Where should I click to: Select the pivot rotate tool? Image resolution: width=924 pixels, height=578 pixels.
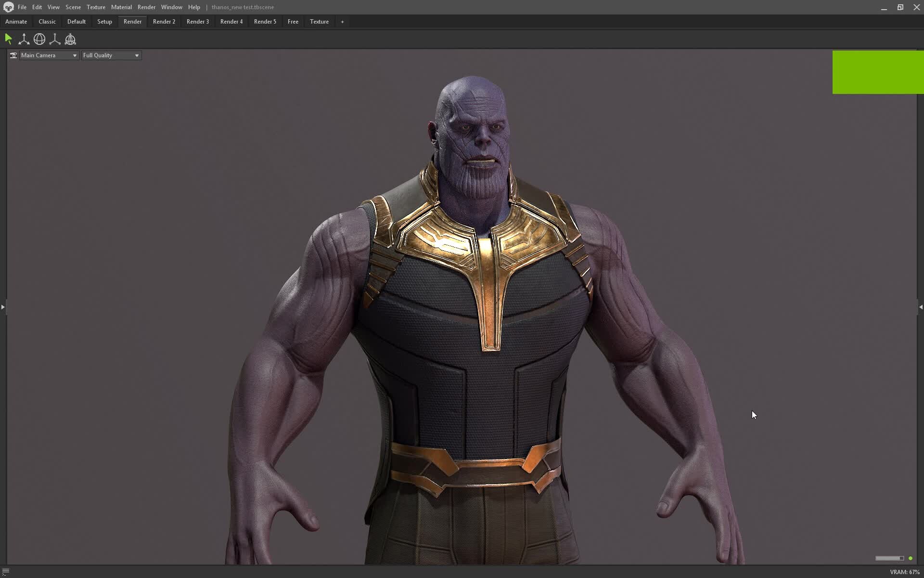click(70, 39)
